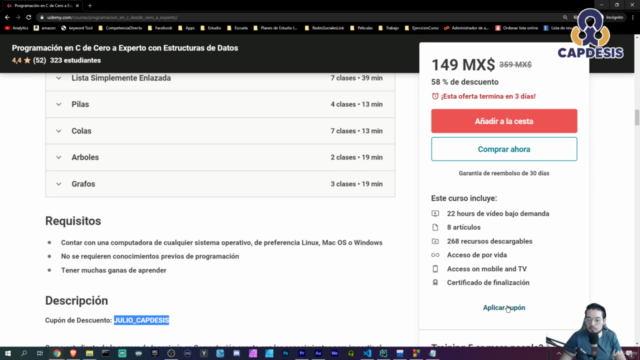Open the Administrador de a... bookmark
The height and width of the screenshot is (360, 640).
pyautogui.click(x=466, y=28)
